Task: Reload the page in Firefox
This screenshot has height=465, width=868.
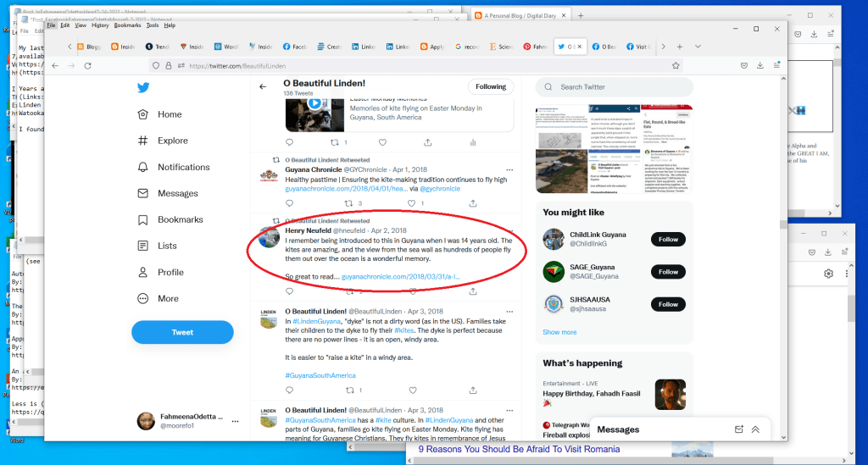Action: coord(87,65)
